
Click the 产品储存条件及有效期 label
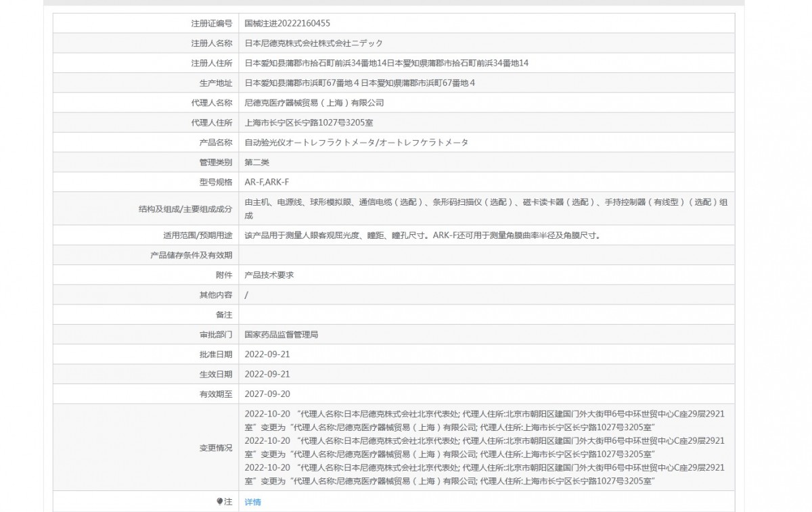191,255
